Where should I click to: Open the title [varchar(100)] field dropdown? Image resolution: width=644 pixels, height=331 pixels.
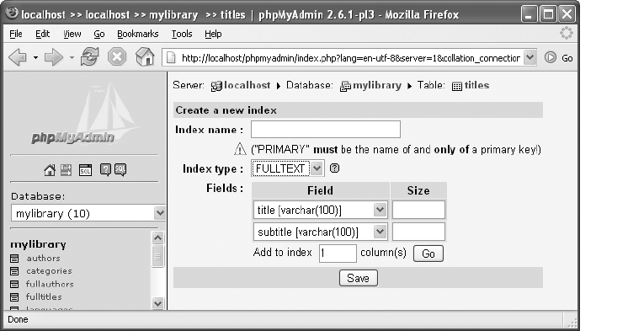[321, 210]
